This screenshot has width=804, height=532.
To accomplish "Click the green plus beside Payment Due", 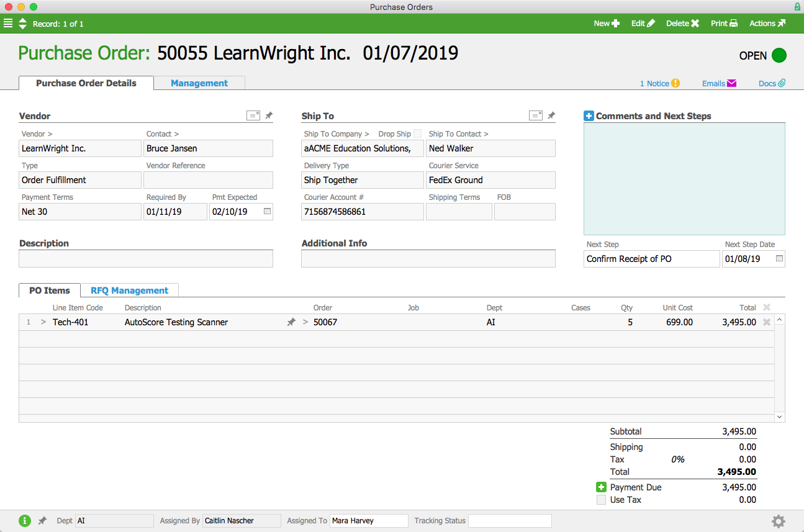I will point(601,487).
